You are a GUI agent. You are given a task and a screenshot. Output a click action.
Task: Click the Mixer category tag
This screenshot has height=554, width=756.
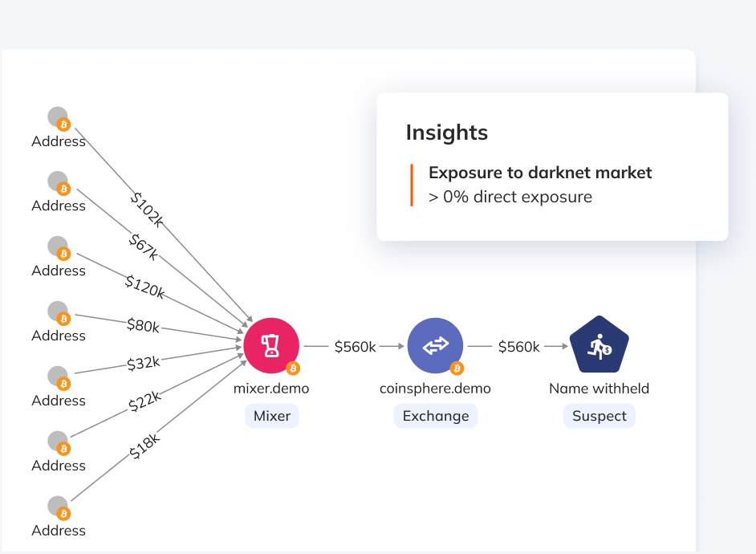271,416
